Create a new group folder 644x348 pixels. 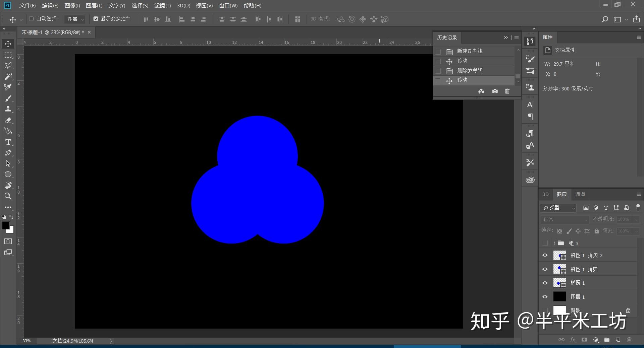point(607,340)
